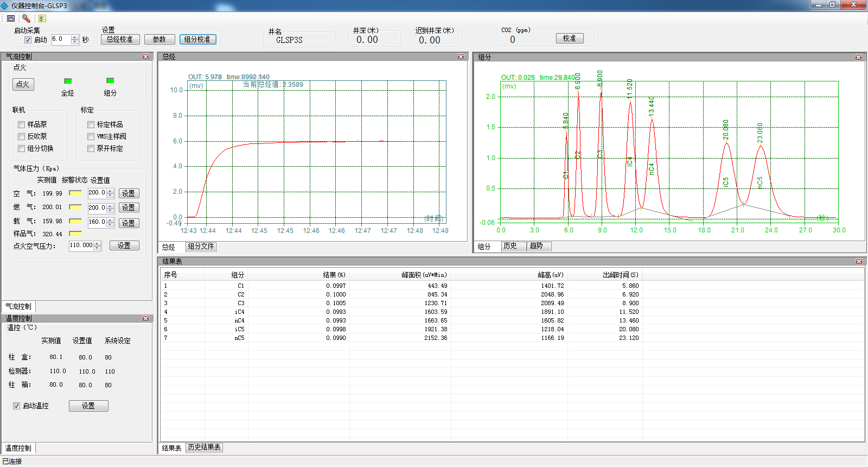Click the C3 peak area 1230.71
The width and height of the screenshot is (868, 467).
pos(436,303)
